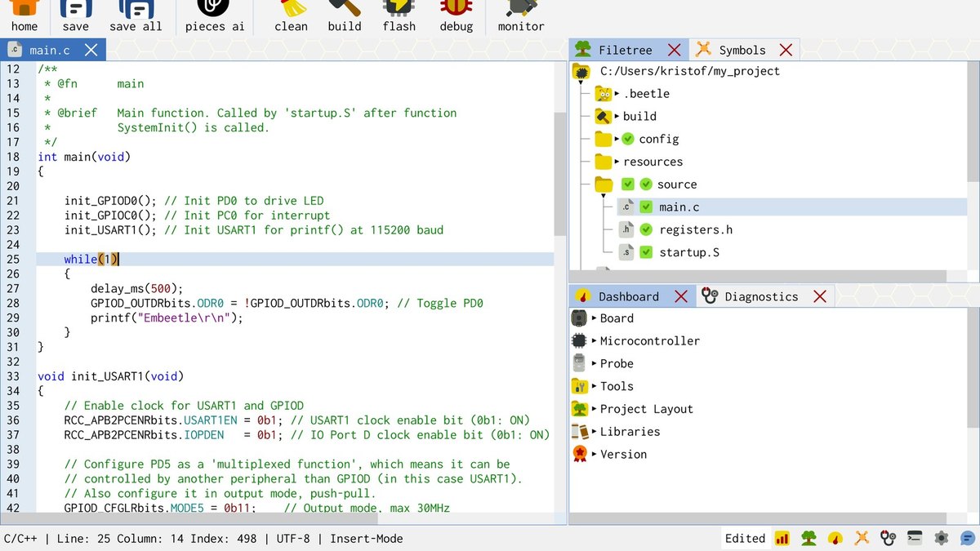Expand the Probe section
Image resolution: width=980 pixels, height=551 pixels.
595,363
